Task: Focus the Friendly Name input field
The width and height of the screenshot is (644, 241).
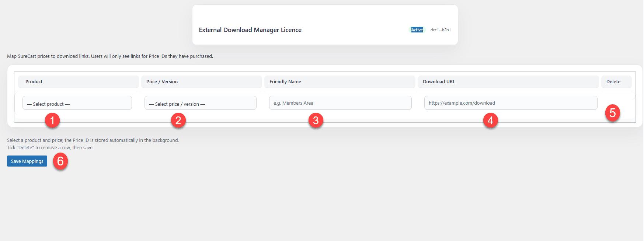Action: click(340, 103)
